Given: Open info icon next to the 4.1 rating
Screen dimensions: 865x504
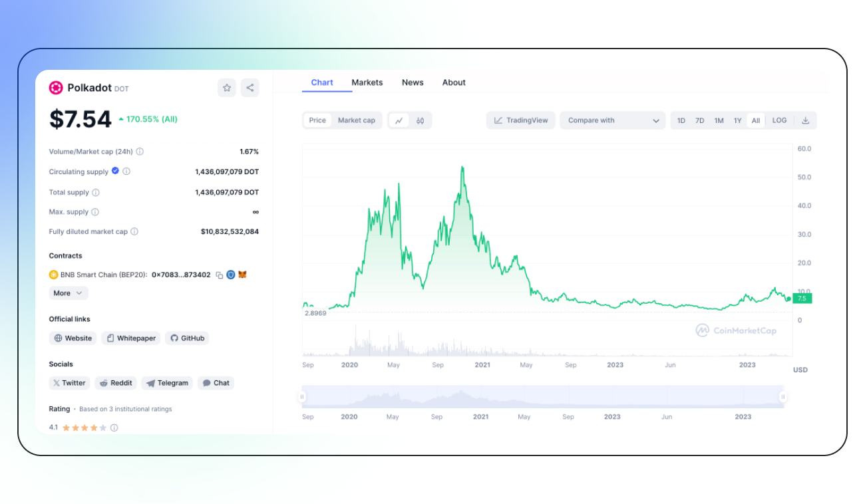Looking at the screenshot, I should (114, 428).
